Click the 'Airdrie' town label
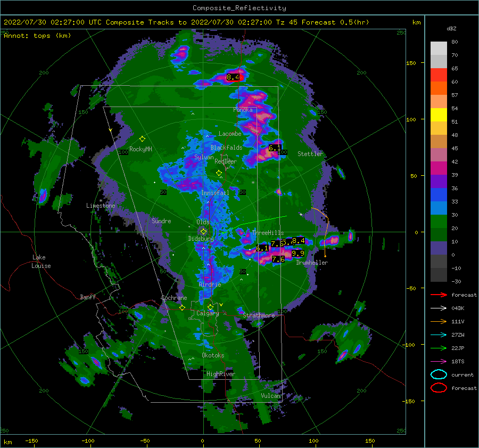 (x=210, y=284)
